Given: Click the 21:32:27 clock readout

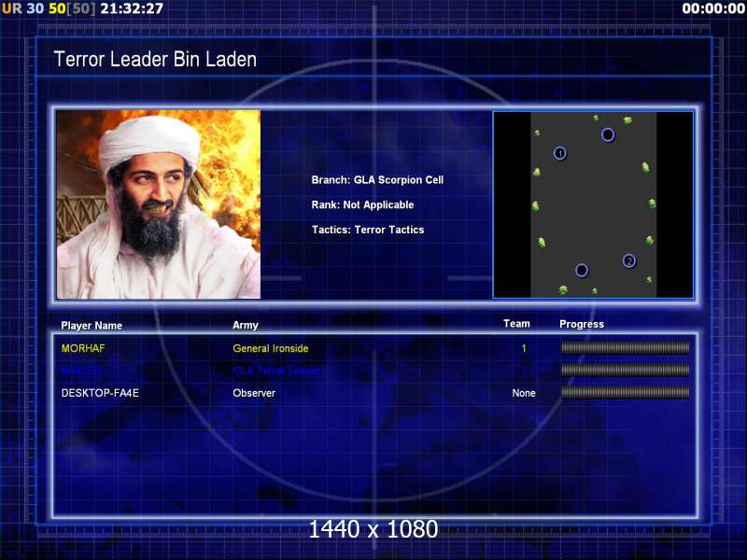Looking at the screenshot, I should point(132,8).
